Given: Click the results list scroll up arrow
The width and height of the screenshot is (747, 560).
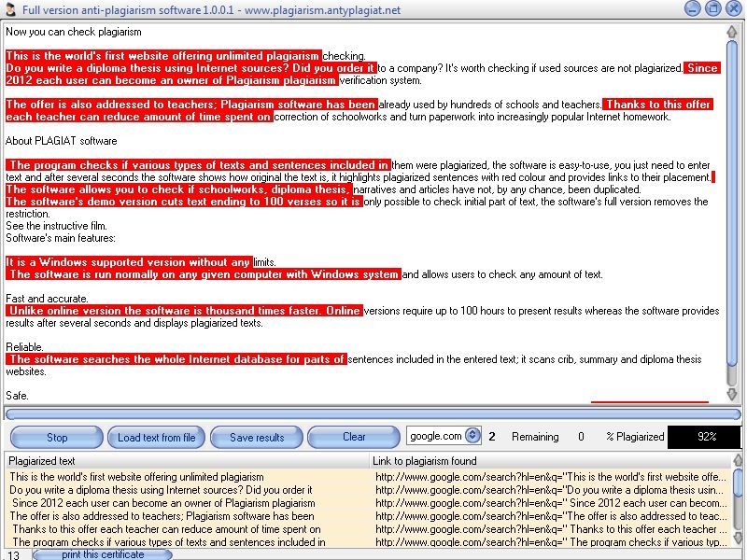Looking at the screenshot, I should 738,460.
